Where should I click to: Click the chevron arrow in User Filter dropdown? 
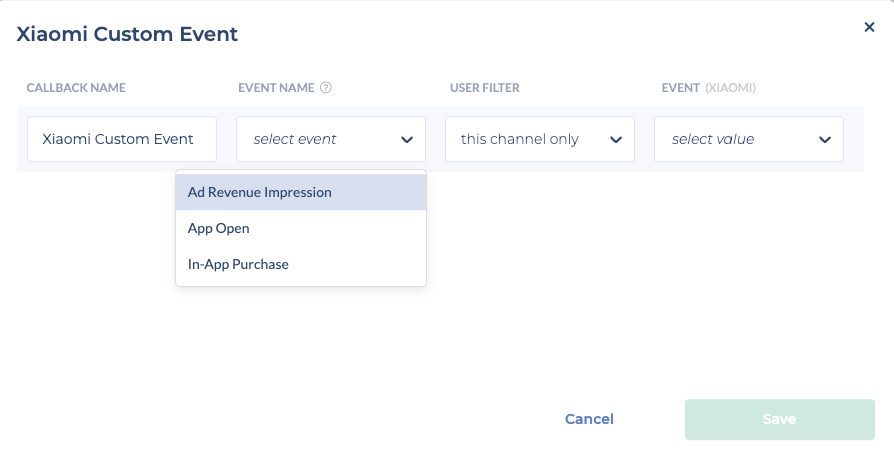pyautogui.click(x=615, y=140)
